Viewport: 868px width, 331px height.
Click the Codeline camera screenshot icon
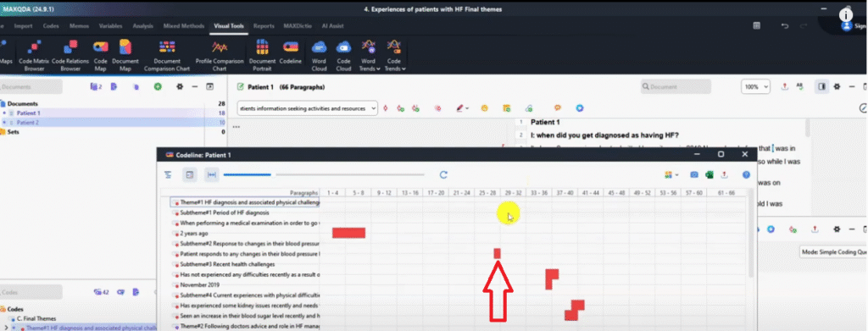click(x=693, y=174)
